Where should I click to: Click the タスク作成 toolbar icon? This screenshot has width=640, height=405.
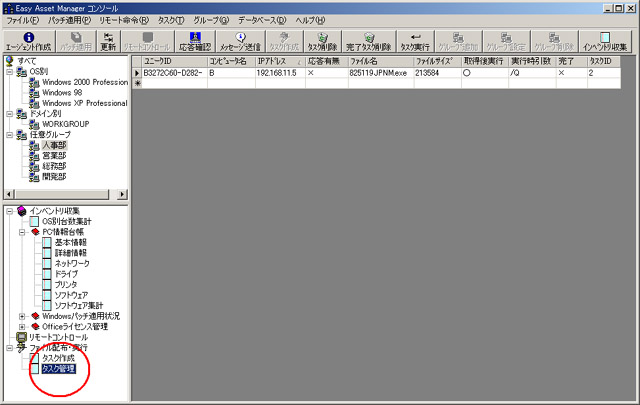coord(284,42)
